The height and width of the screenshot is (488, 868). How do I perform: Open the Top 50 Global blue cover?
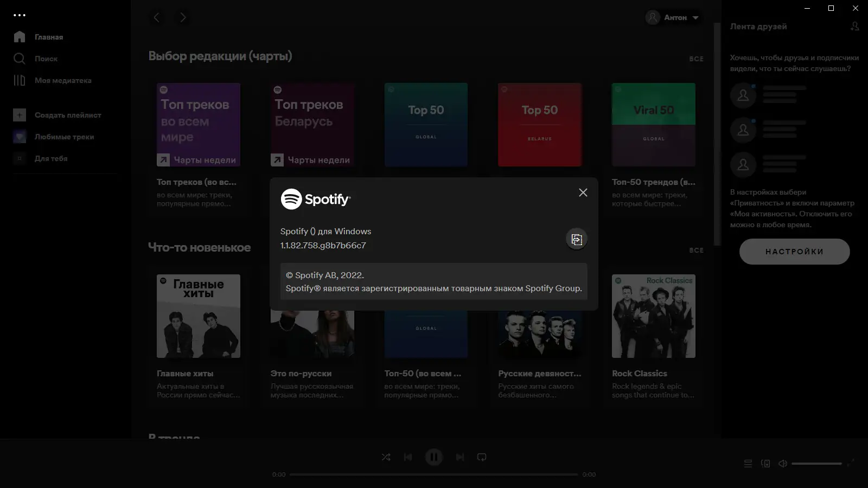click(426, 125)
